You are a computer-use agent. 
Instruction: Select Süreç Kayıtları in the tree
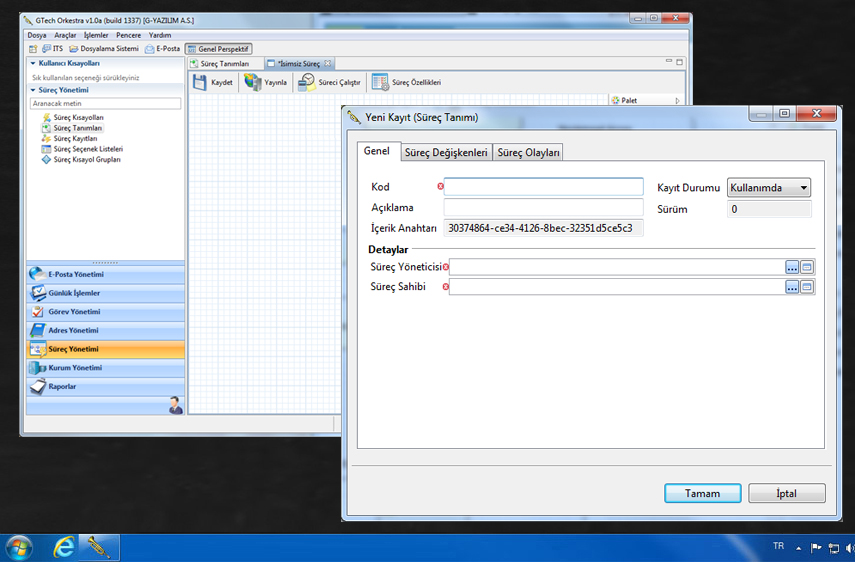pos(74,139)
